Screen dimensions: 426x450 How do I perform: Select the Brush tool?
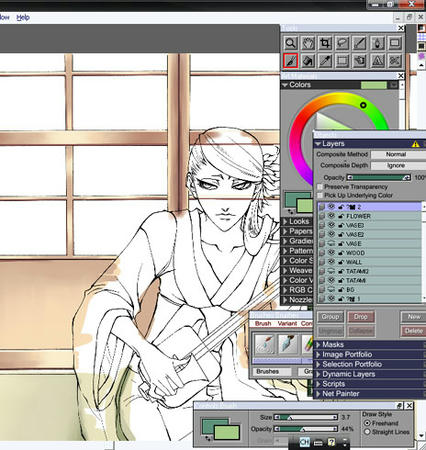click(x=291, y=61)
